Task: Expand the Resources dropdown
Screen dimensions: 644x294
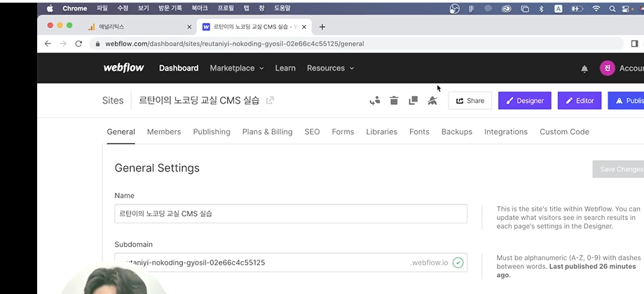Action: (330, 68)
